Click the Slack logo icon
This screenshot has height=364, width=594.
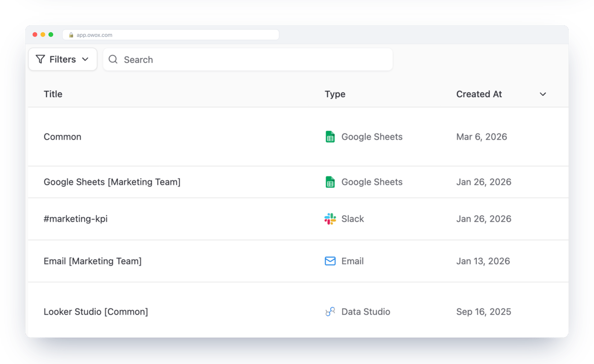[330, 219]
